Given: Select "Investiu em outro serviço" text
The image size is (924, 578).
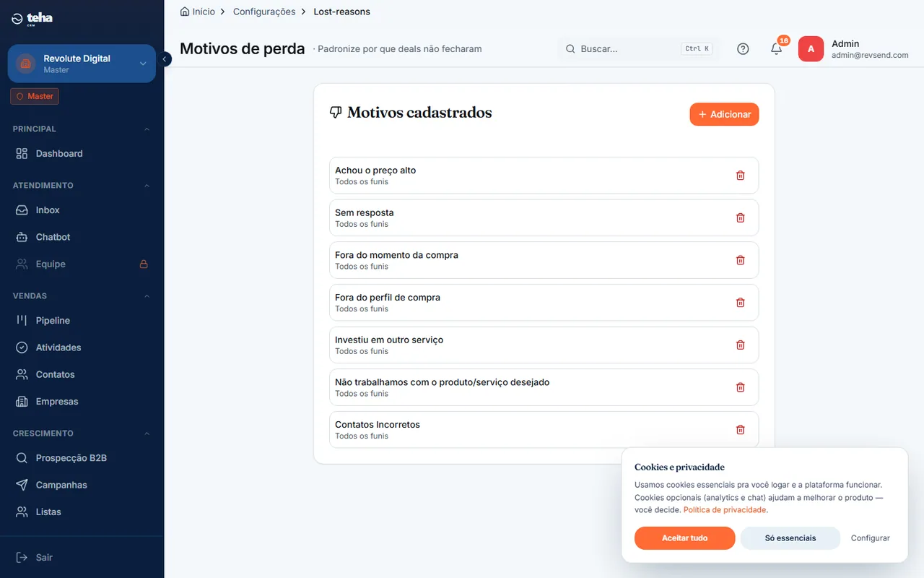Looking at the screenshot, I should pos(389,340).
